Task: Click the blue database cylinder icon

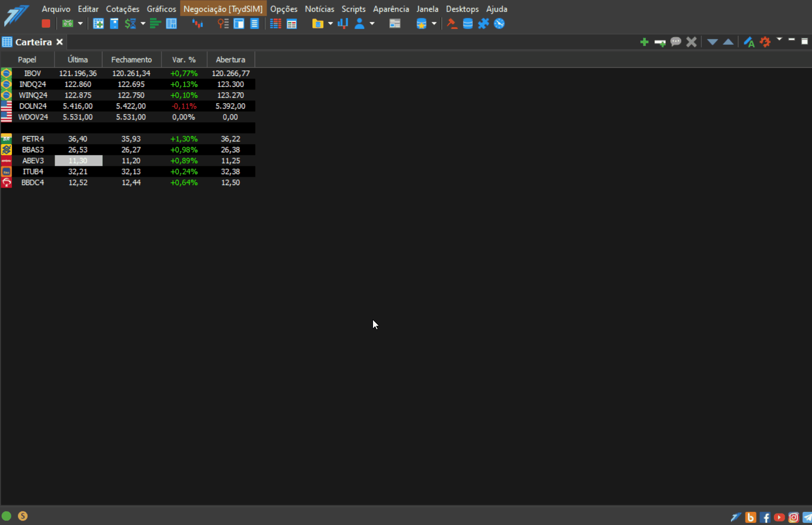Action: tap(467, 23)
